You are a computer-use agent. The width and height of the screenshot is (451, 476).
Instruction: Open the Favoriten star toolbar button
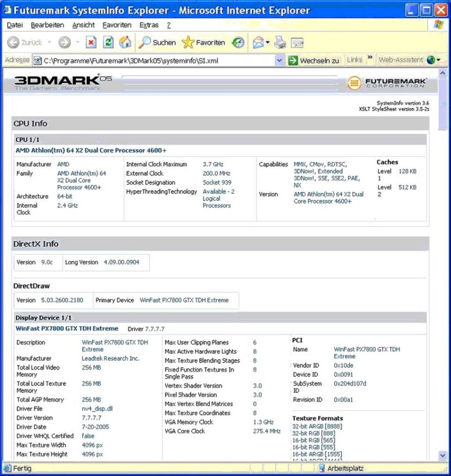point(203,43)
